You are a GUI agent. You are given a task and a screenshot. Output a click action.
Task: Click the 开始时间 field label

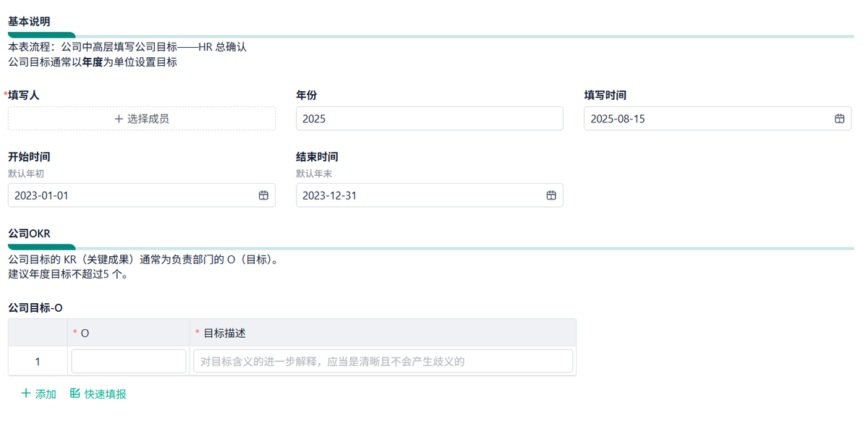pos(29,156)
